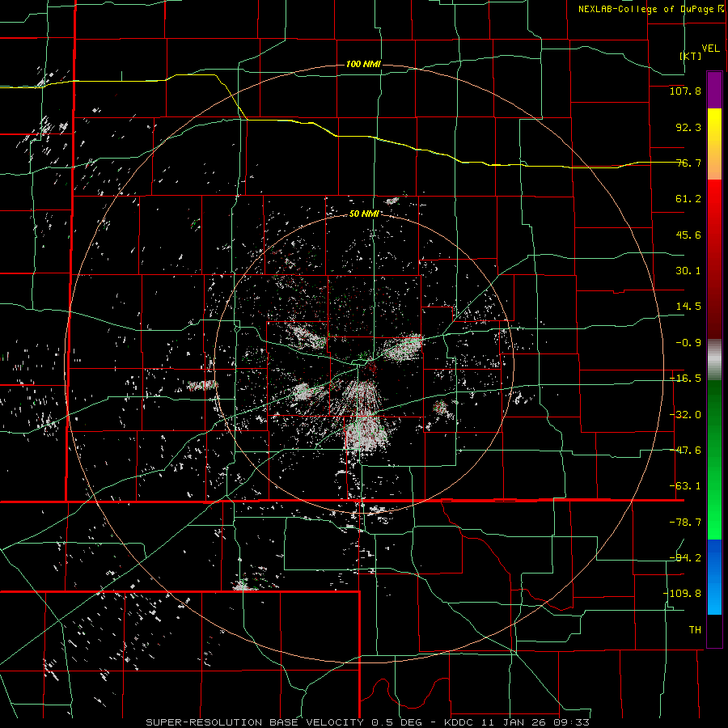Click the TH threshold label in legend
The image size is (728, 728).
(695, 630)
